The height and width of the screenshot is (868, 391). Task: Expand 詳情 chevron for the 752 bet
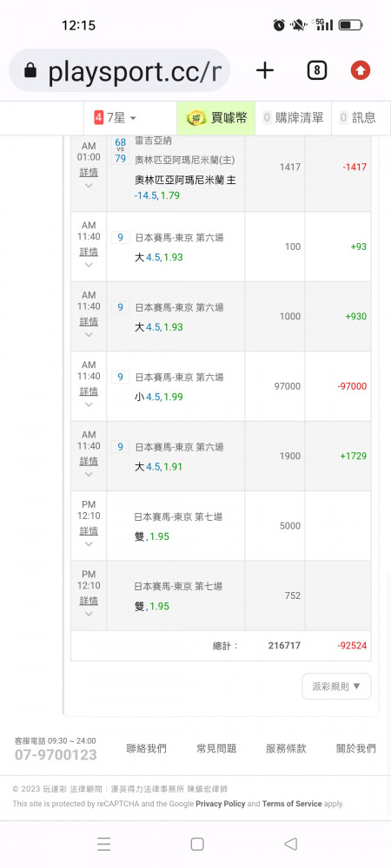point(89,614)
